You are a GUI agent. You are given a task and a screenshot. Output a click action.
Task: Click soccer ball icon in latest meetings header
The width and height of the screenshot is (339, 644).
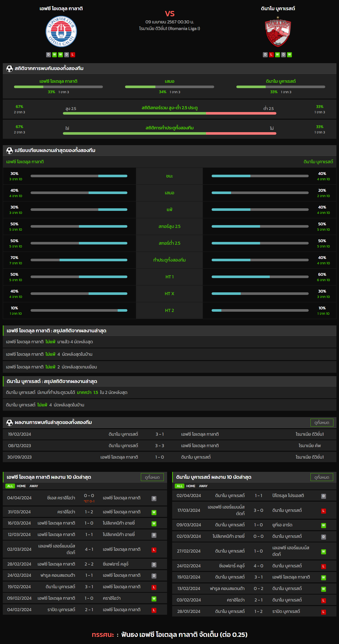coord(10,422)
